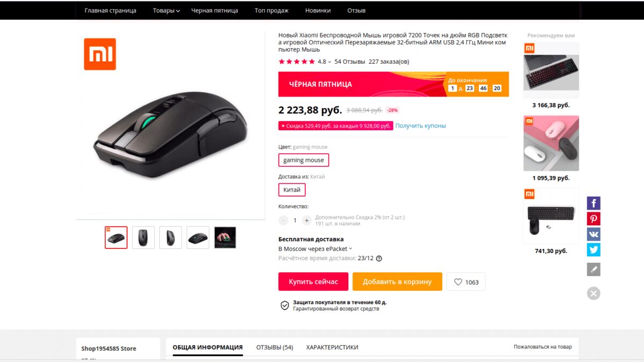The width and height of the screenshot is (644, 362).
Task: Open the 4.8 rating breakdown dropdown
Action: click(329, 62)
